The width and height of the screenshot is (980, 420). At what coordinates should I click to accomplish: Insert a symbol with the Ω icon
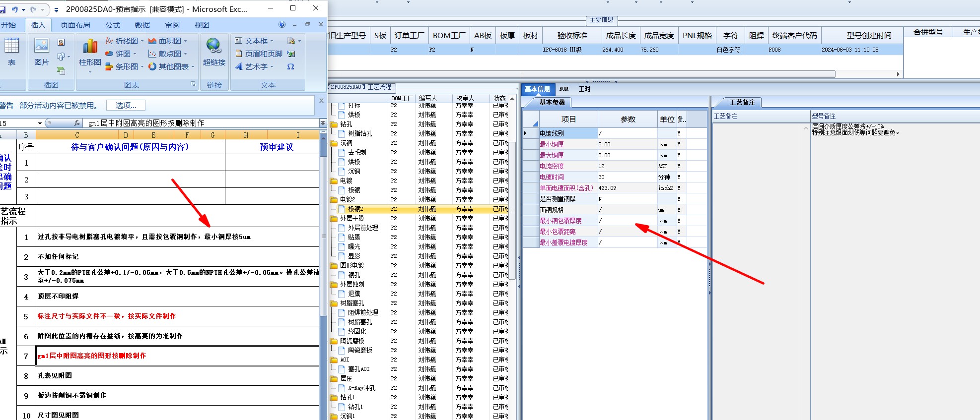(x=291, y=66)
